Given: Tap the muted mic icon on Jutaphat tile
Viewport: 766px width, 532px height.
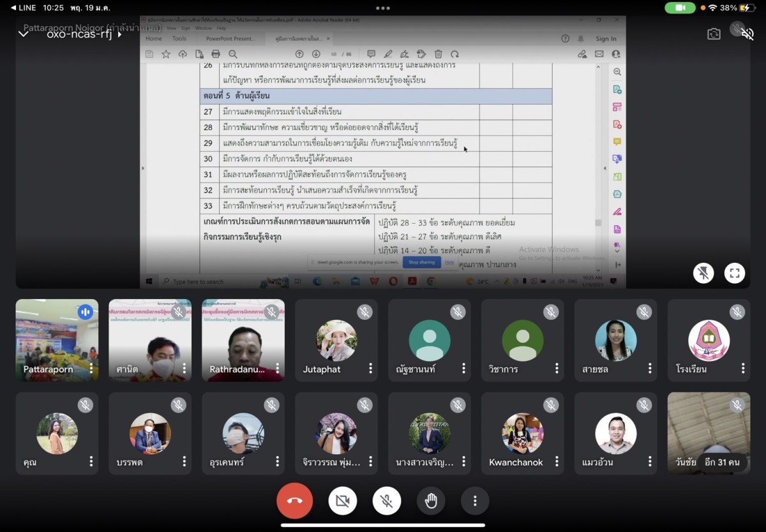Looking at the screenshot, I should coord(364,312).
